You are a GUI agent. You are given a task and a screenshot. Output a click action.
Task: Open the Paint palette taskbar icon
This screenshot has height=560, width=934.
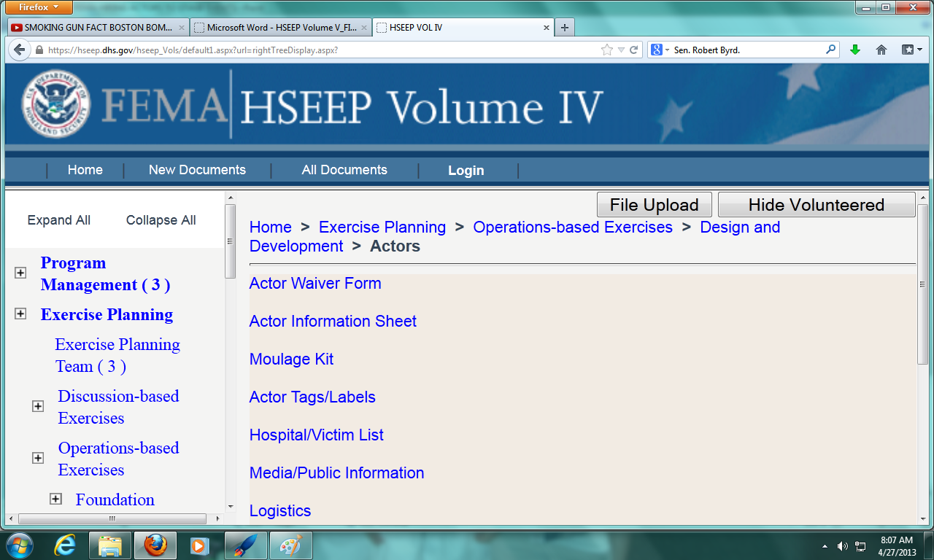coord(290,545)
